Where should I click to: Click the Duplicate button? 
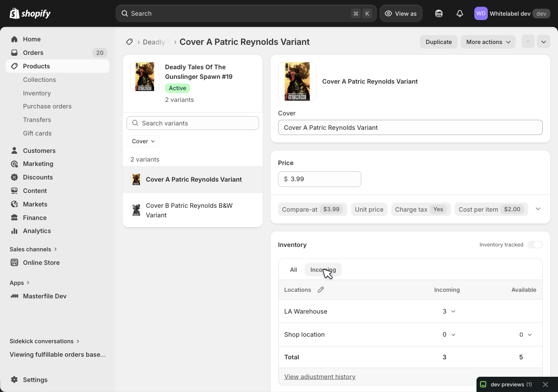(439, 42)
